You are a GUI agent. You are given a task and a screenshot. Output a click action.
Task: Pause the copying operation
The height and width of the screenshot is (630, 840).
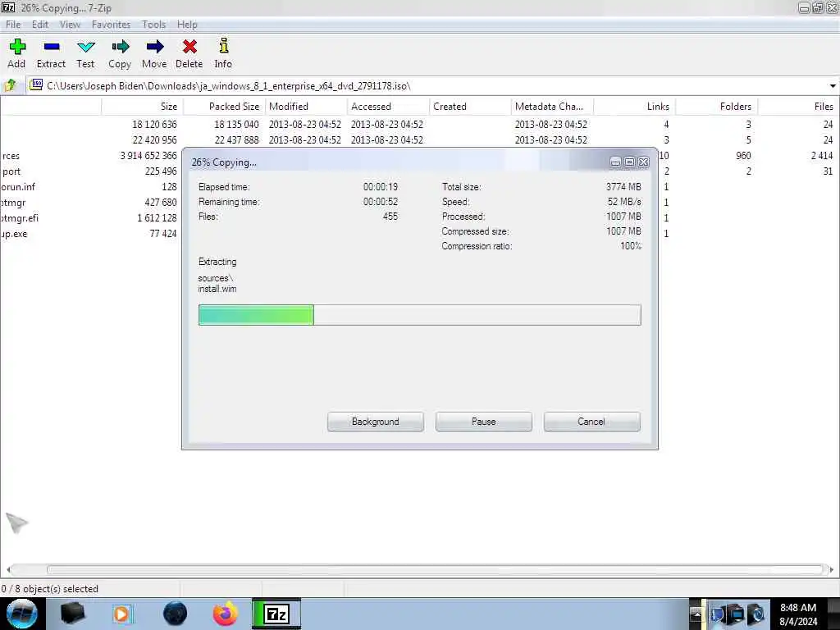pyautogui.click(x=484, y=422)
